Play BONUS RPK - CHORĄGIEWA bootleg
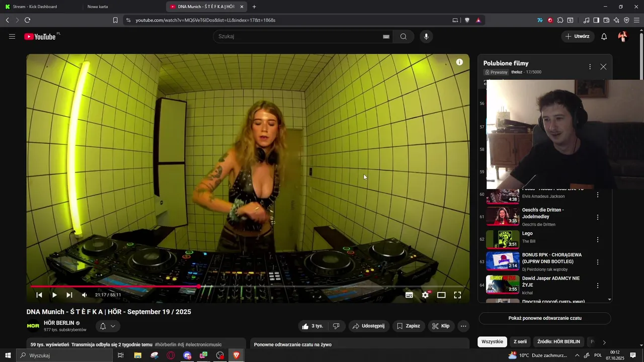Image resolution: width=644 pixels, height=362 pixels. [552, 258]
